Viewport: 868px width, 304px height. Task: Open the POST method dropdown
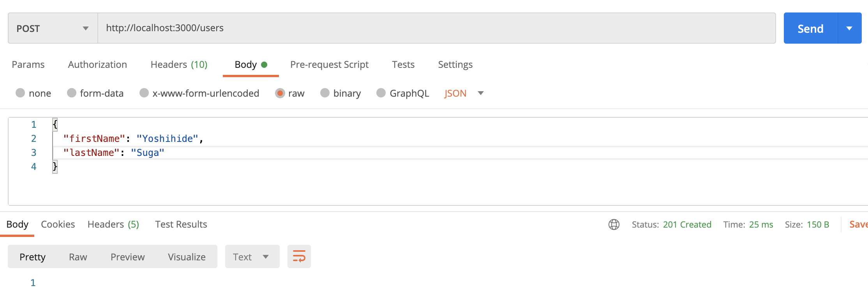coord(53,28)
